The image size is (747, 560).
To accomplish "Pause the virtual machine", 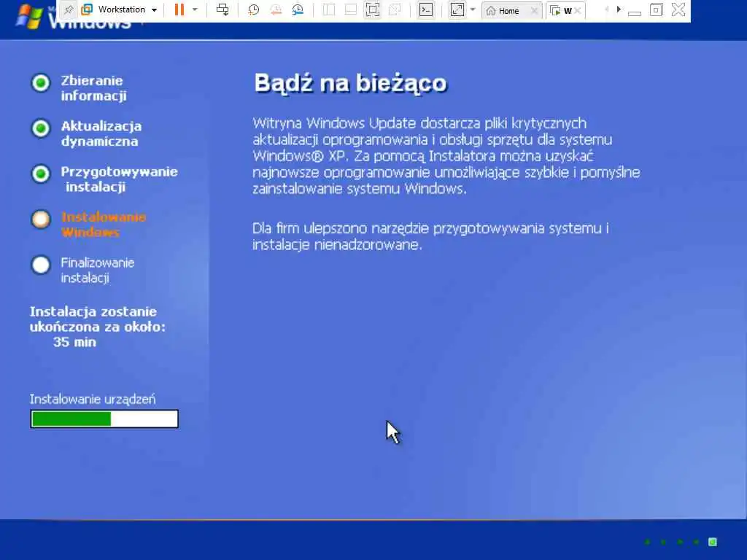I will click(x=179, y=9).
